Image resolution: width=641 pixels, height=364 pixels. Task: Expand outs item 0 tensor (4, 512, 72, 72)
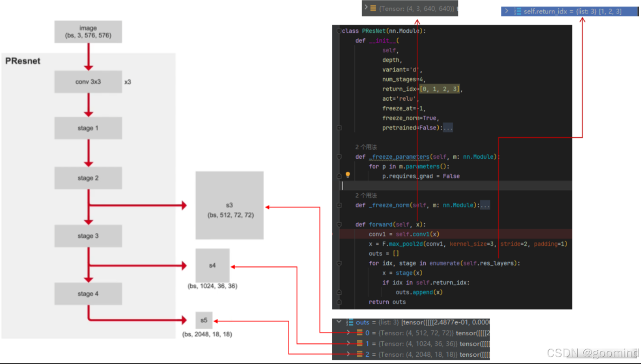pyautogui.click(x=348, y=333)
